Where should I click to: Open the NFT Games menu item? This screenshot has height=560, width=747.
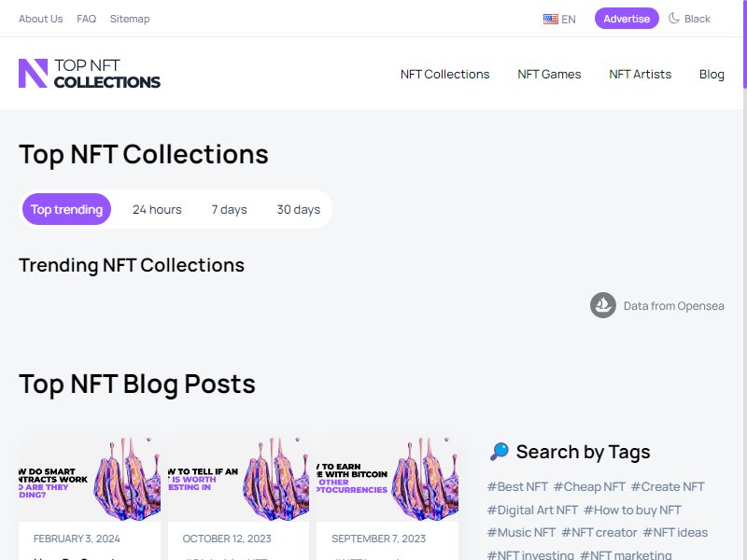549,75
